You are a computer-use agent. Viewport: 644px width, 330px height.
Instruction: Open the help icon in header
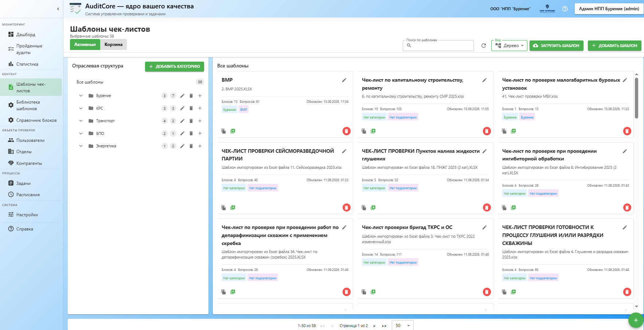pyautogui.click(x=565, y=9)
